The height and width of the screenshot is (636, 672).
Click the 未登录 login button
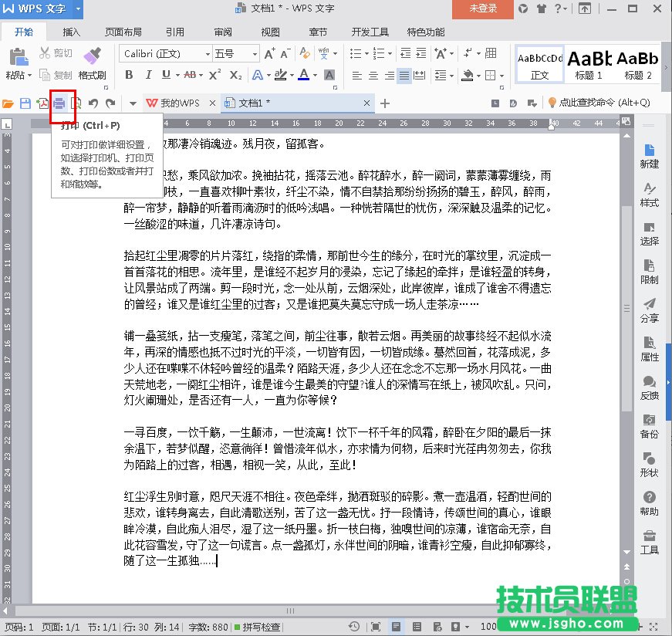(483, 8)
